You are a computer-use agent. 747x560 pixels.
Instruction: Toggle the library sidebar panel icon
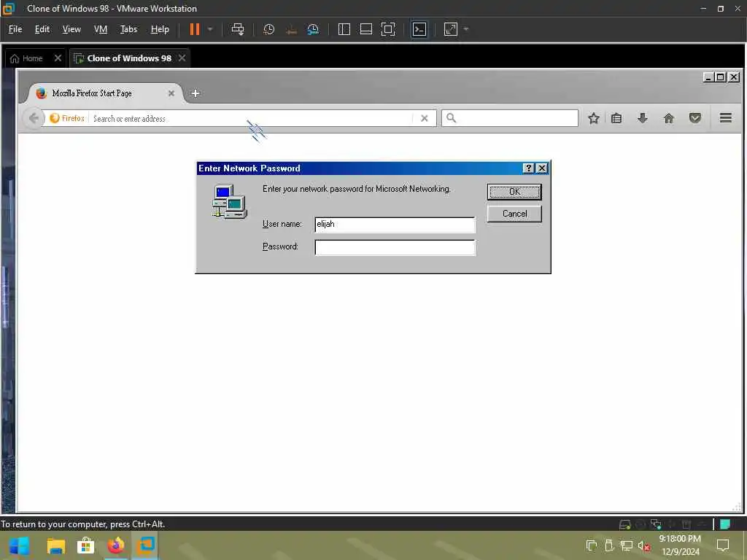pos(344,29)
